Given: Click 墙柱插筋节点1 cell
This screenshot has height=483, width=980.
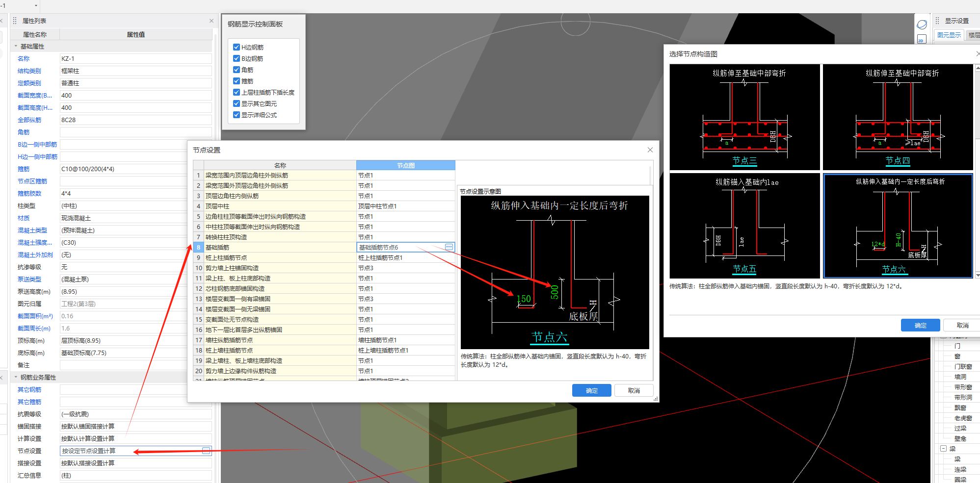Looking at the screenshot, I should (x=406, y=340).
